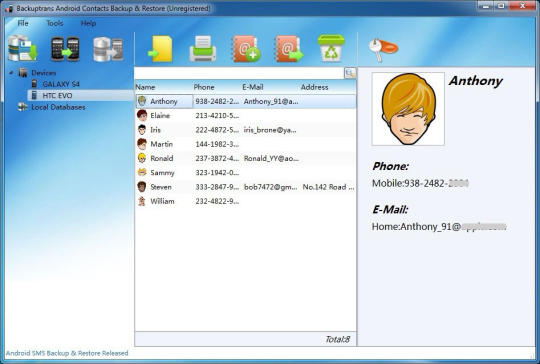This screenshot has height=364, width=540.
Task: Click the Local Databases icon
Action: pyautogui.click(x=23, y=107)
